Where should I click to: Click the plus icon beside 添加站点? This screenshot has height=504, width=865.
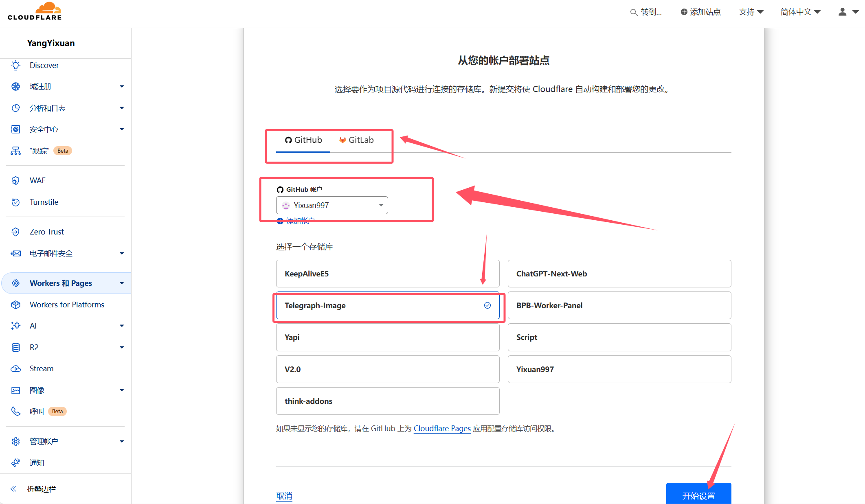pyautogui.click(x=684, y=12)
